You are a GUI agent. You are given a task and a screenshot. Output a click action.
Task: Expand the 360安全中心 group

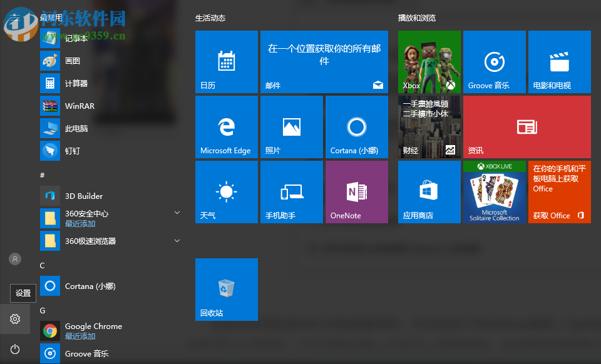click(177, 212)
